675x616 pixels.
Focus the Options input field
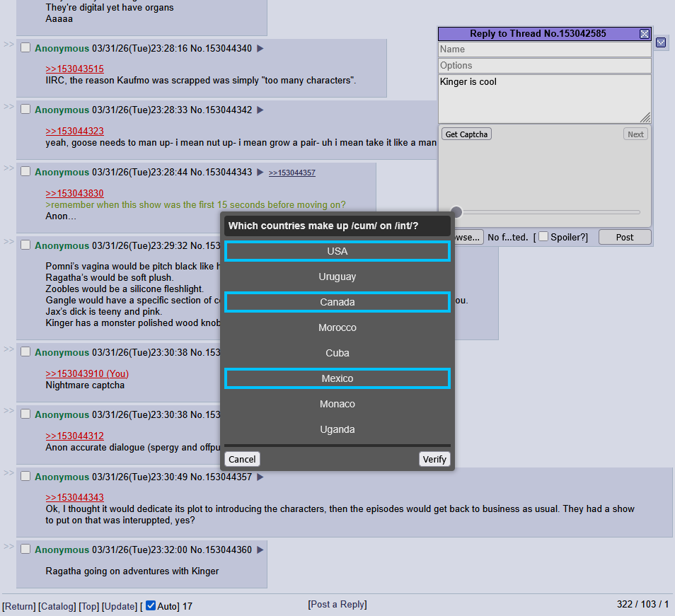point(545,65)
